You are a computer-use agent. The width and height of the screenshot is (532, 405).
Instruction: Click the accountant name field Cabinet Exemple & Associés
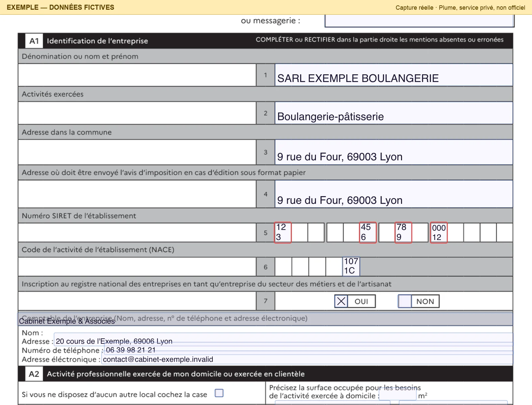click(x=265, y=319)
